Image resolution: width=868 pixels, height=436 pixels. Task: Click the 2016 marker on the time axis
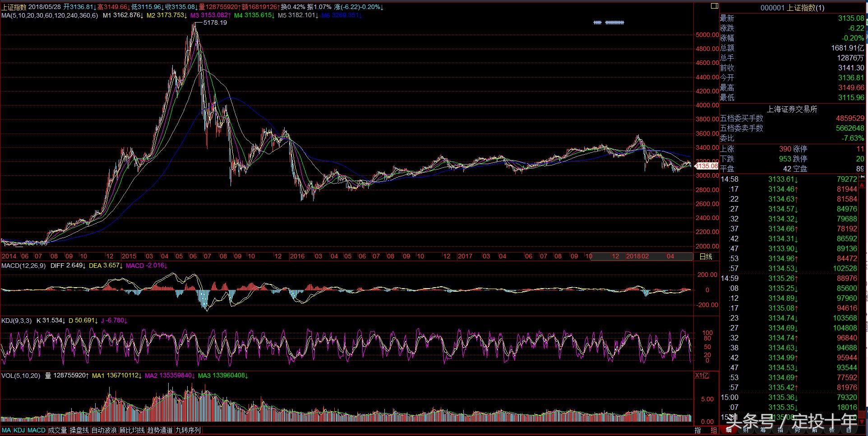[297, 257]
